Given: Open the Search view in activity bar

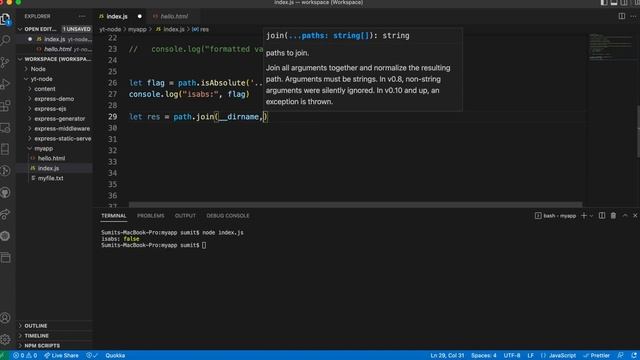Looking at the screenshot, I should coord(6,40).
